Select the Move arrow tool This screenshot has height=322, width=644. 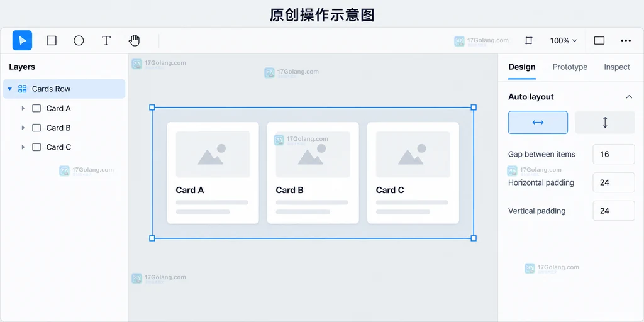(x=22, y=40)
